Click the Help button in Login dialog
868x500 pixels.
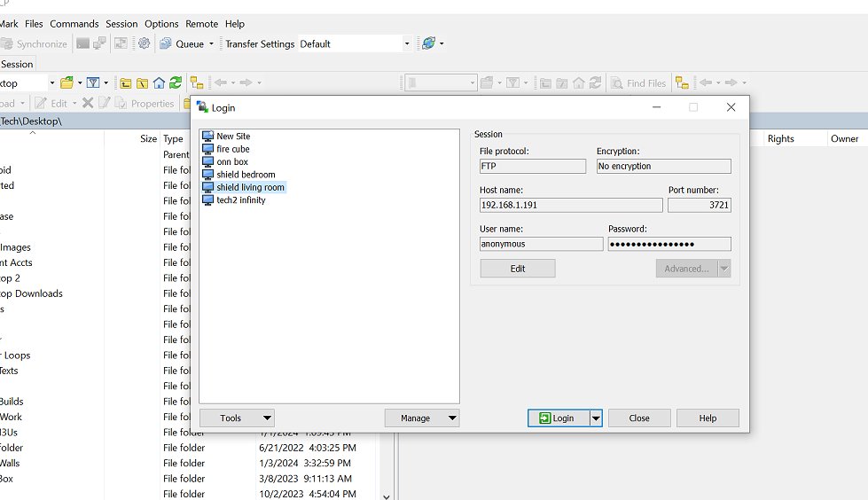tap(708, 418)
